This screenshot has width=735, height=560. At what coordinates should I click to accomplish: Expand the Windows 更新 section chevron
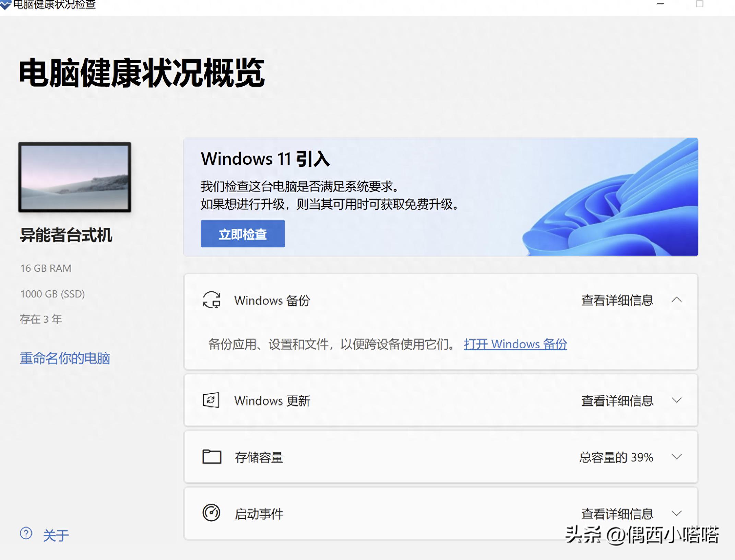tap(677, 400)
